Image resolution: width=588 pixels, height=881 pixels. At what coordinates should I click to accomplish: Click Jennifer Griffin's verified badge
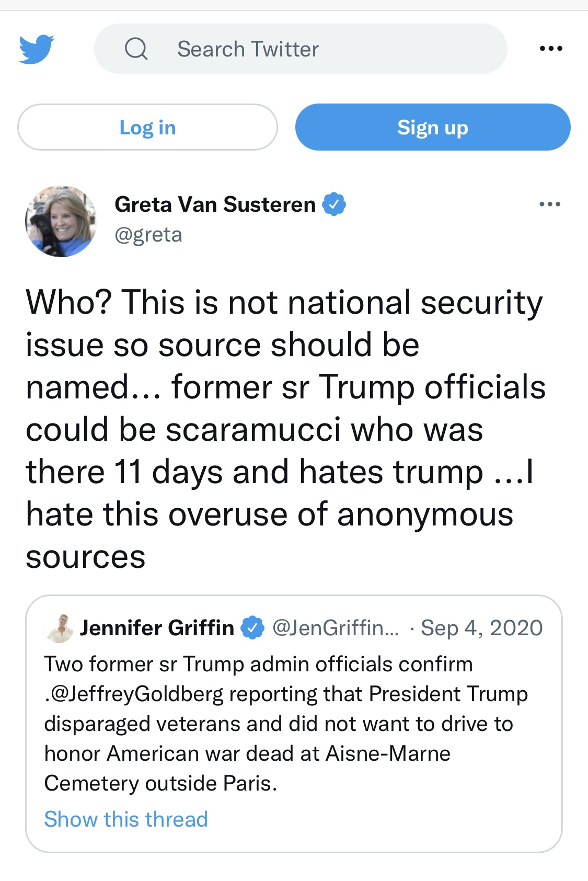[x=252, y=627]
